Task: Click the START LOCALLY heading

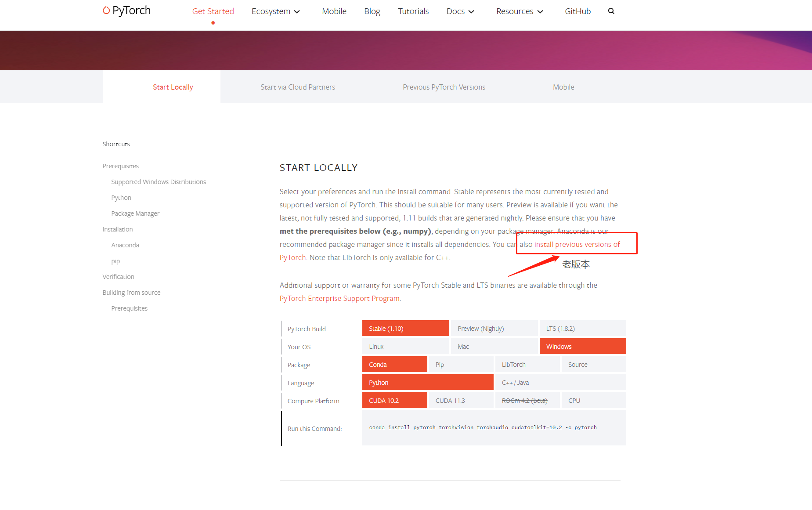Action: pyautogui.click(x=318, y=168)
